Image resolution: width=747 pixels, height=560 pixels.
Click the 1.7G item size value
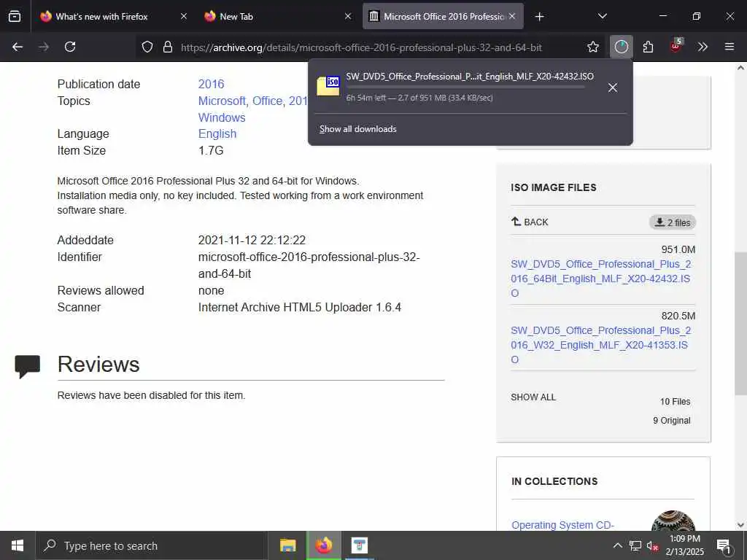(211, 150)
